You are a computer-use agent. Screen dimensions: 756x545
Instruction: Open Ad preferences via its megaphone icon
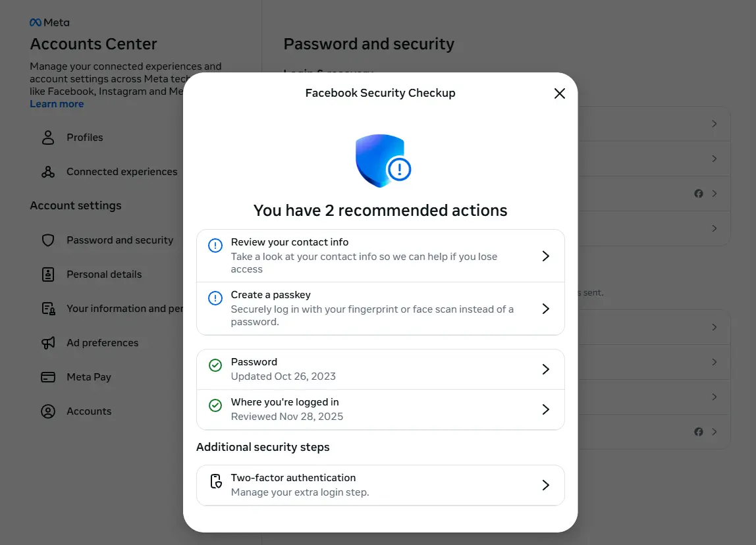pyautogui.click(x=48, y=343)
